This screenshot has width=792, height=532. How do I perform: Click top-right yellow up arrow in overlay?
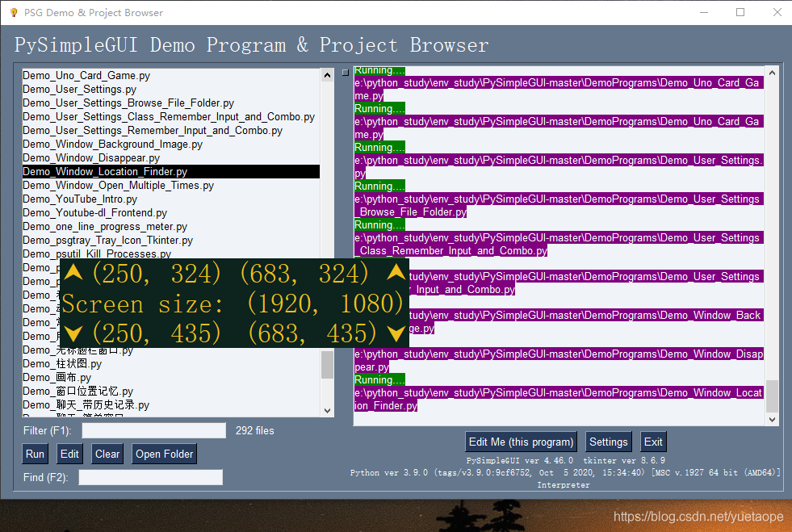[396, 272]
